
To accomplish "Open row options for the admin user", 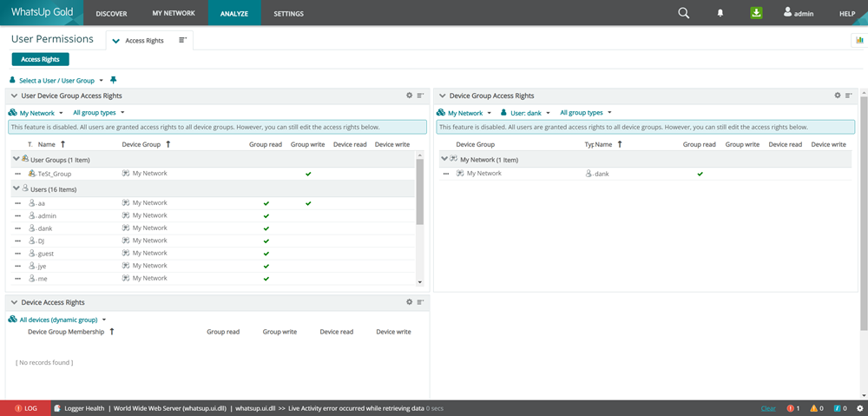I will (x=17, y=215).
